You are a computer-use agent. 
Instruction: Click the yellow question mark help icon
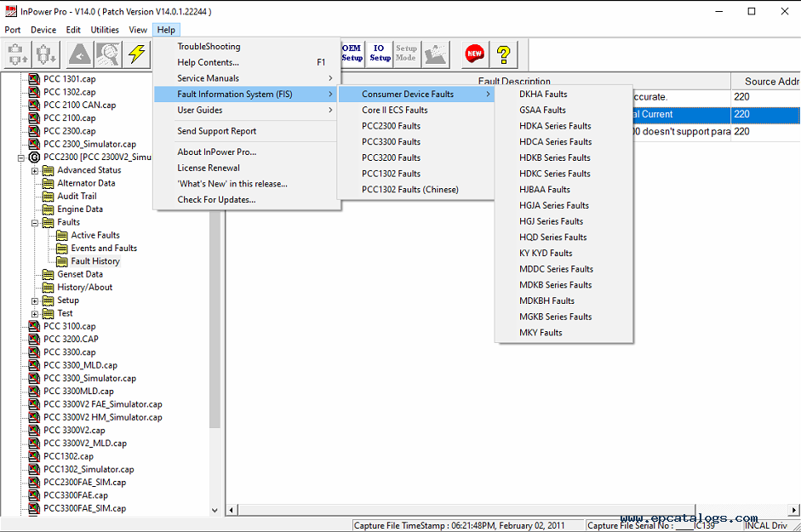(504, 54)
